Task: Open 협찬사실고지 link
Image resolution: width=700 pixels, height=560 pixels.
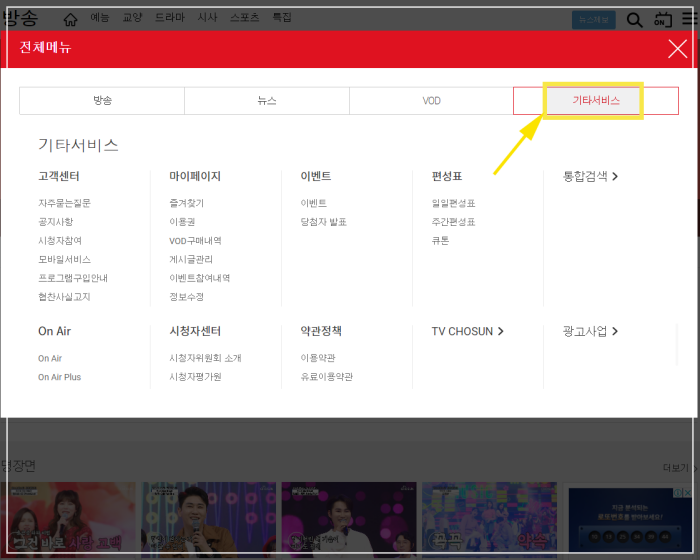Action: pyautogui.click(x=64, y=297)
